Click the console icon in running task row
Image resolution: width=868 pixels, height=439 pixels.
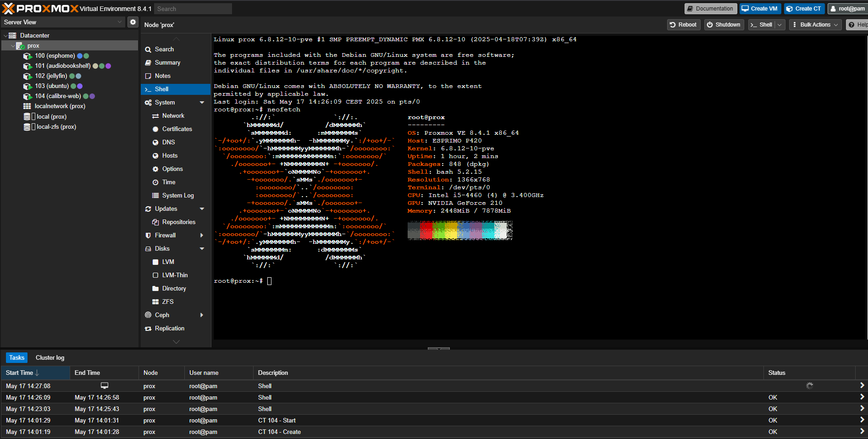coord(105,386)
